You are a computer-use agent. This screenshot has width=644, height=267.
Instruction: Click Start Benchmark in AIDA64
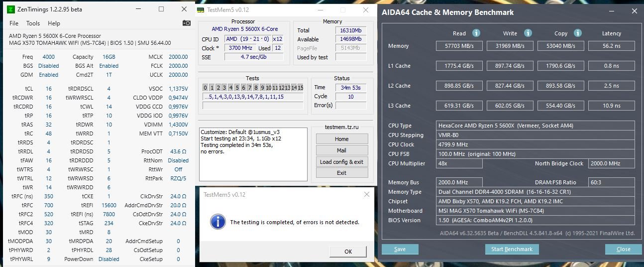pos(513,249)
